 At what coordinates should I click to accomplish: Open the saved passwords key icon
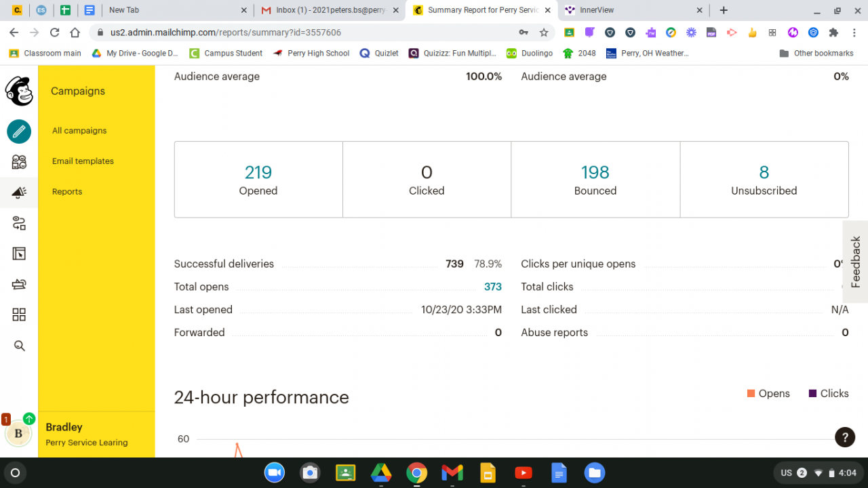[524, 33]
